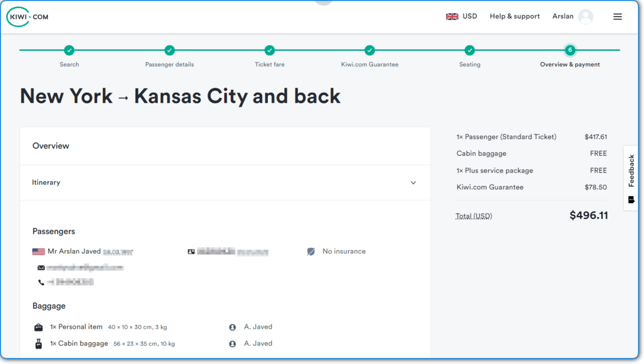The width and height of the screenshot is (644, 364).
Task: Select the Search step label
Action: coord(69,65)
